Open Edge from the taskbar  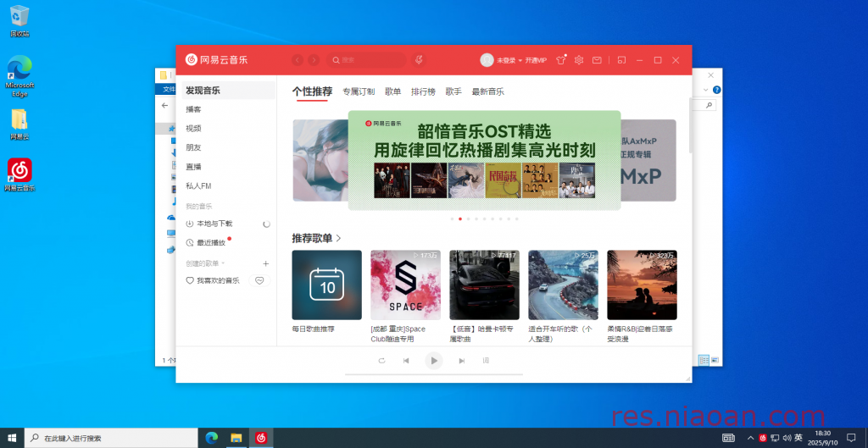pos(211,438)
